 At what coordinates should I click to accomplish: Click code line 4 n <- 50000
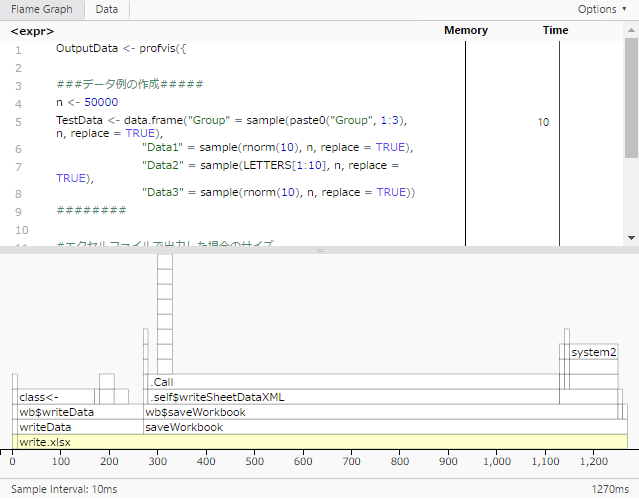[x=87, y=102]
